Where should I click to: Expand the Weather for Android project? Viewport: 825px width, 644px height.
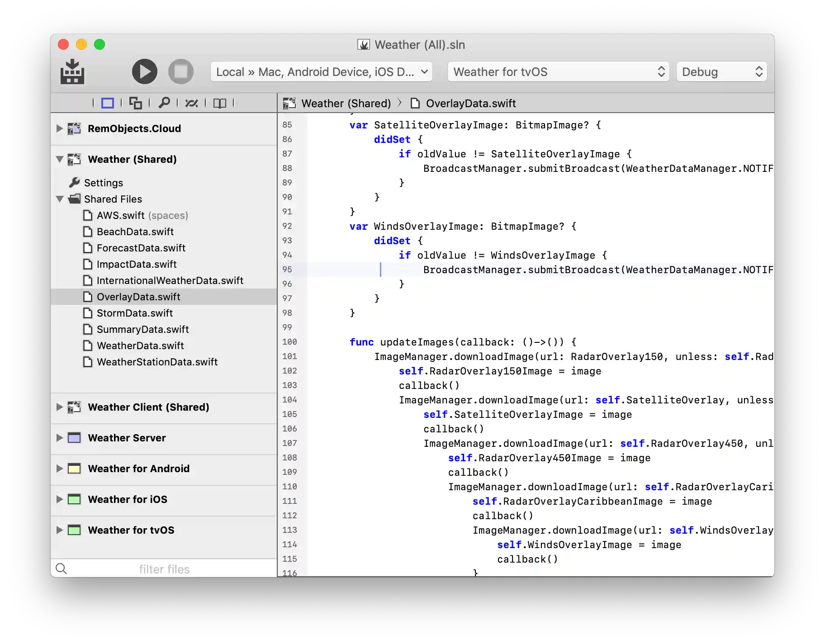pyautogui.click(x=59, y=469)
